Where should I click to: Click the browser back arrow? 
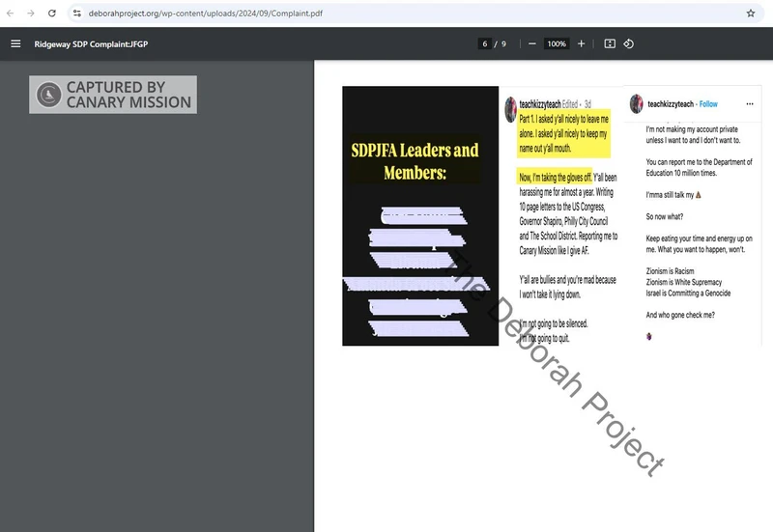point(11,14)
